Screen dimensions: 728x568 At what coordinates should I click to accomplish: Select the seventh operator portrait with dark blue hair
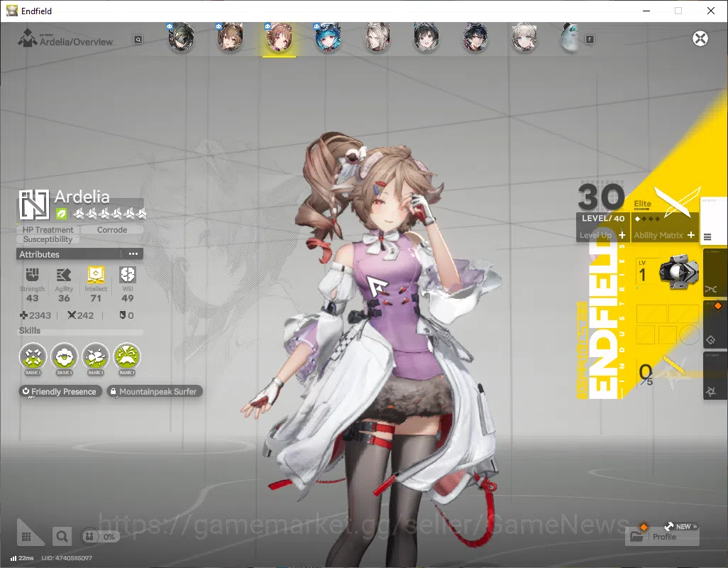[475, 38]
